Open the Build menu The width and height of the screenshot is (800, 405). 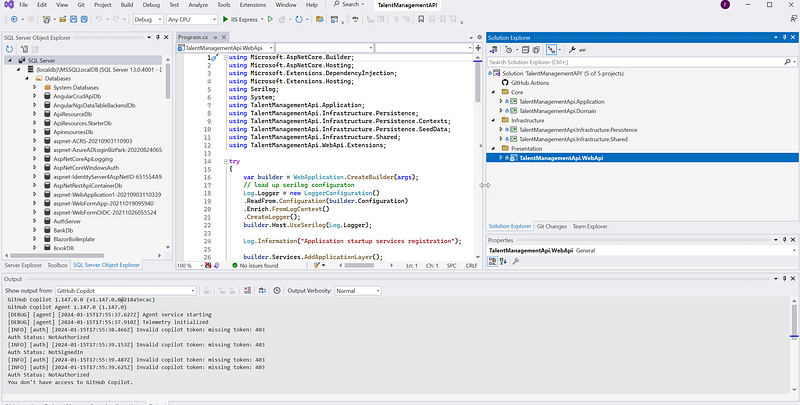tap(127, 5)
